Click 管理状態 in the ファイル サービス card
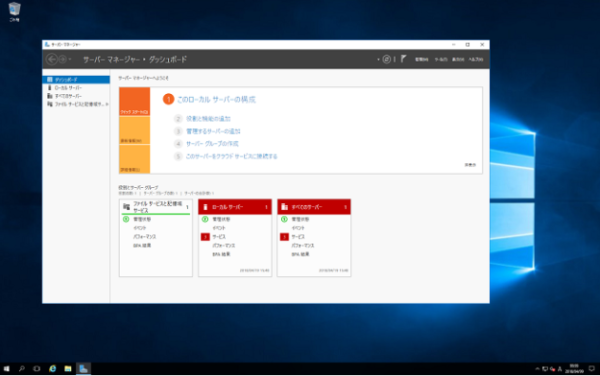This screenshot has width=600, height=376. (x=142, y=219)
